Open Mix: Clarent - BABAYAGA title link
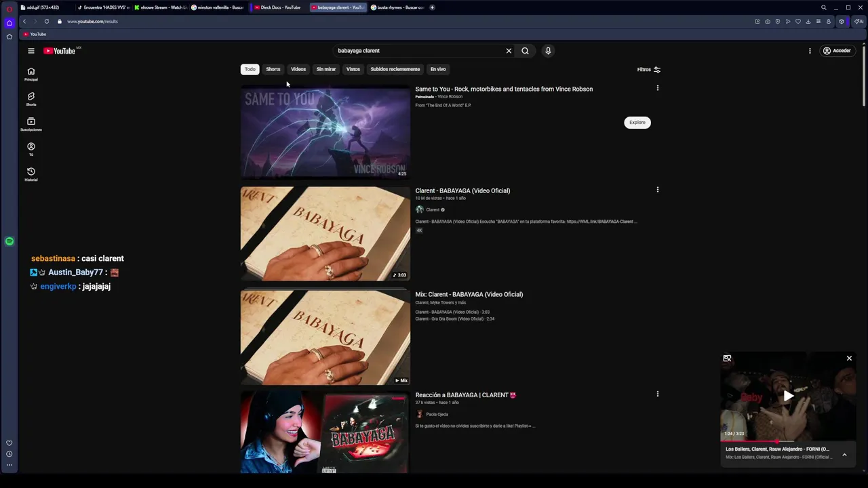The width and height of the screenshot is (868, 488). point(469,294)
